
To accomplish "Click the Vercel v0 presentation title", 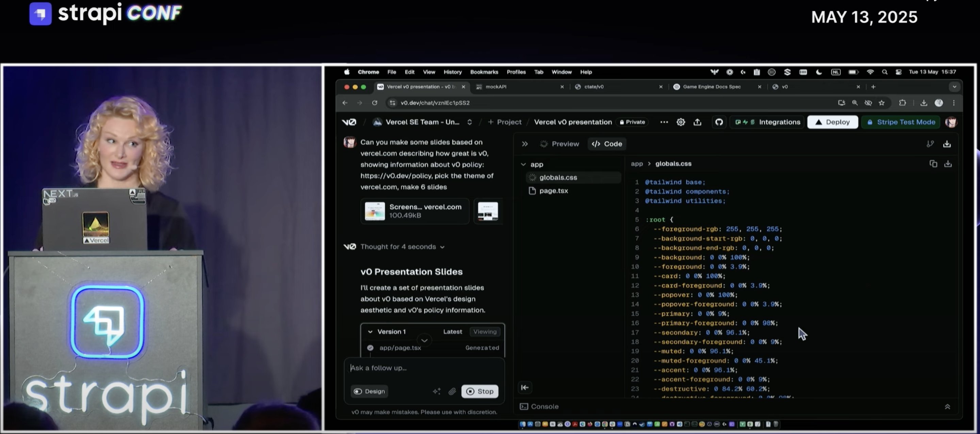I will click(x=573, y=122).
